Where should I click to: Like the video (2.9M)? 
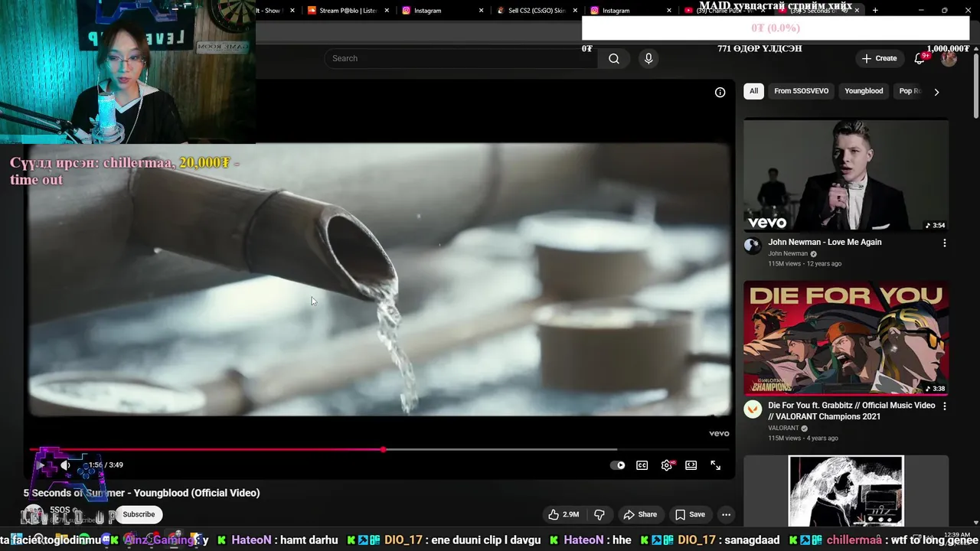point(563,514)
